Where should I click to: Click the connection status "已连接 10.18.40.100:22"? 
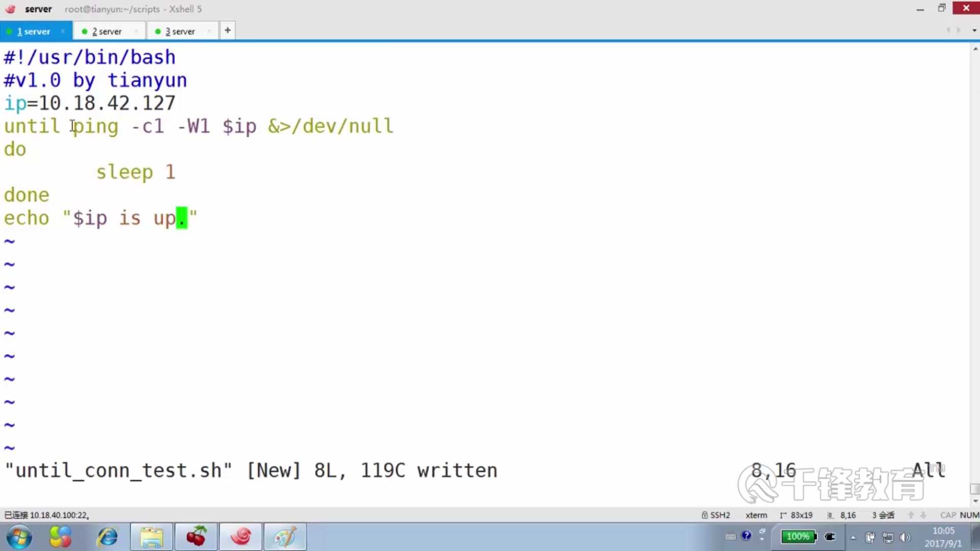(46, 515)
